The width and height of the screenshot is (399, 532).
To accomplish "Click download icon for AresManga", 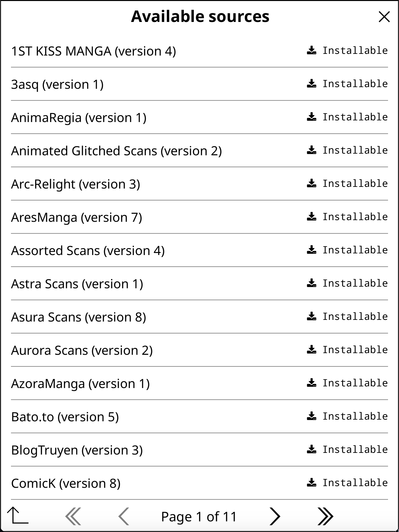I will tap(312, 217).
